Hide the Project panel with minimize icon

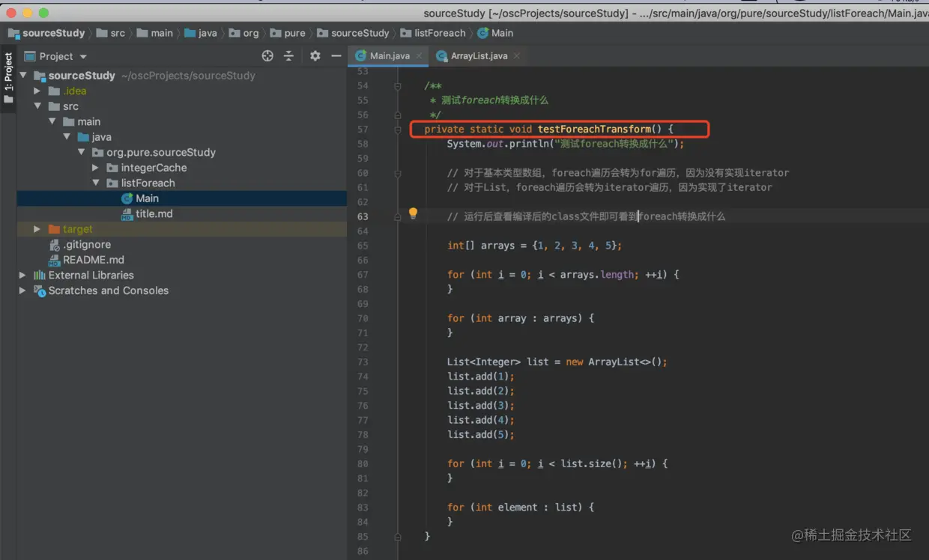[336, 56]
